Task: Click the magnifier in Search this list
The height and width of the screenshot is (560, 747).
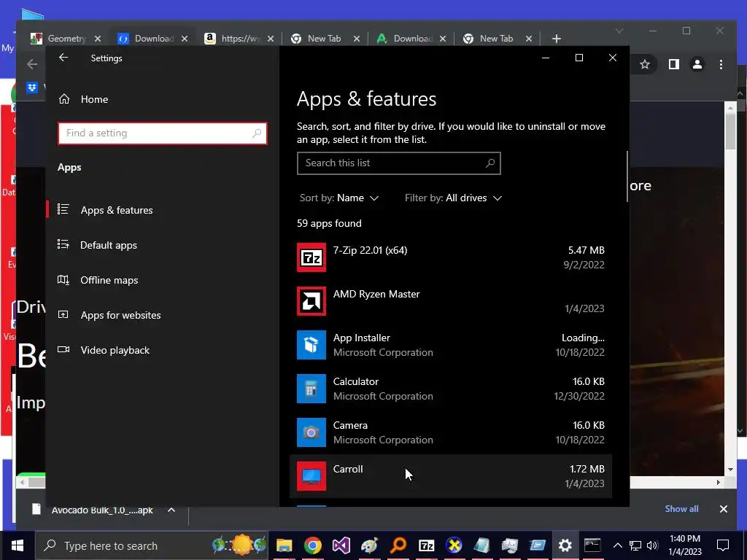Action: (489, 163)
